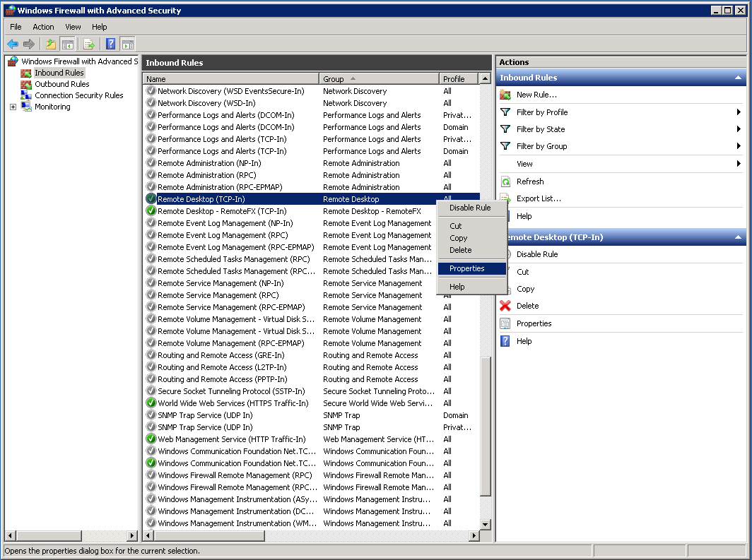This screenshot has height=560, width=752.
Task: Click Cut in the Actions pane
Action: 523,272
